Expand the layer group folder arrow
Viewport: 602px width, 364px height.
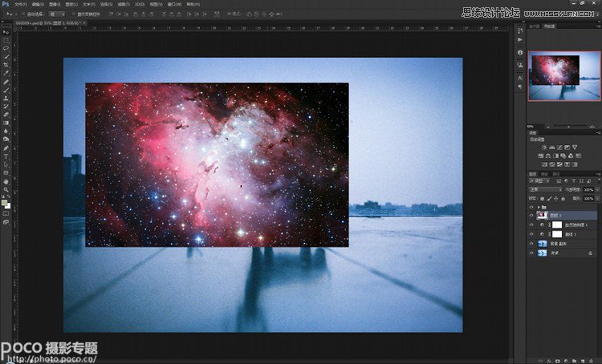point(539,207)
